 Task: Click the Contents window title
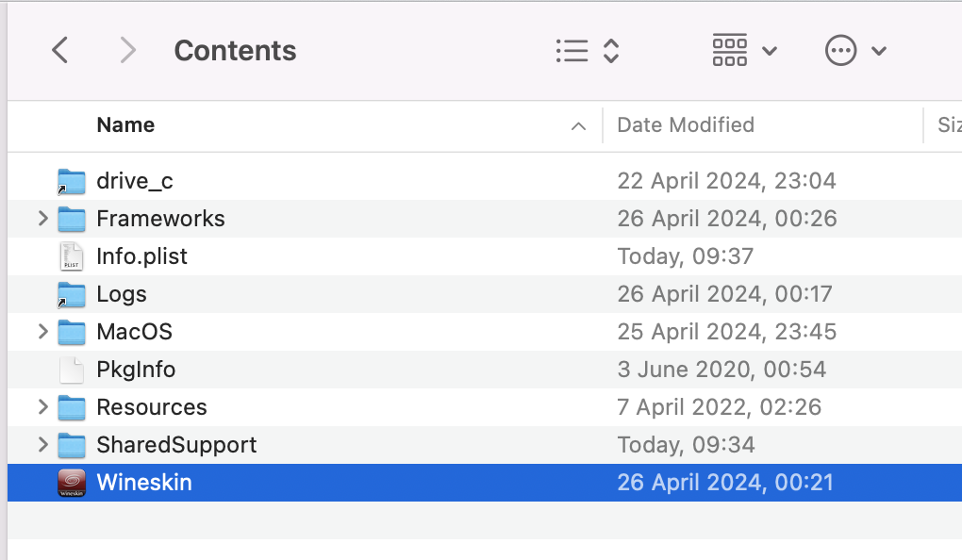coord(235,50)
